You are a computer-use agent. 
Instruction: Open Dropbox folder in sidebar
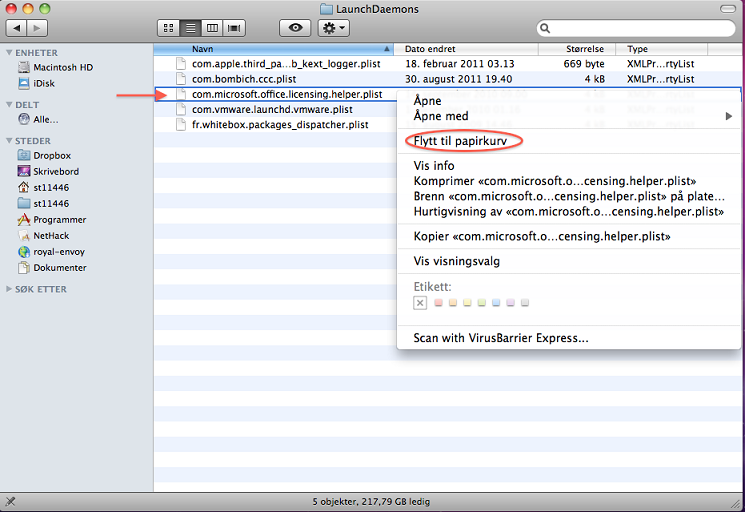point(51,155)
